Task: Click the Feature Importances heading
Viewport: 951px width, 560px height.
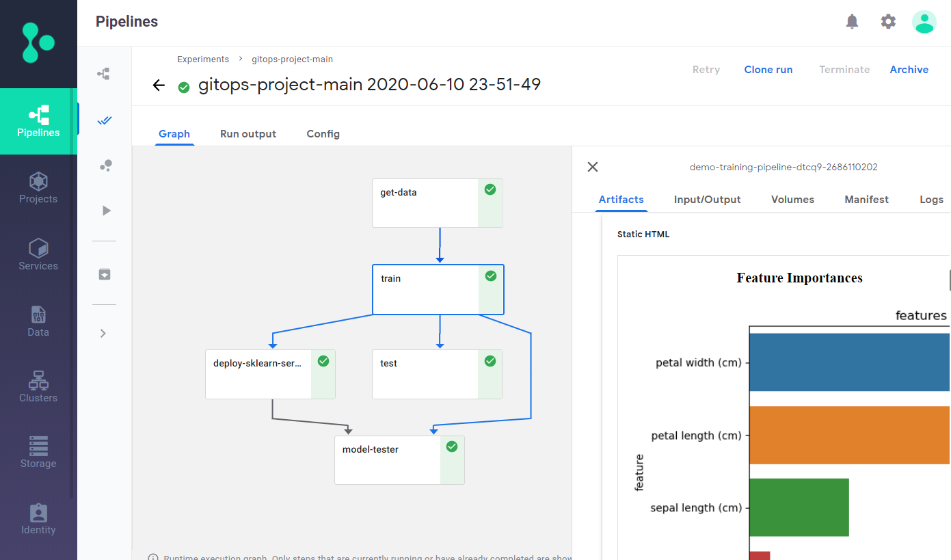Action: point(799,278)
